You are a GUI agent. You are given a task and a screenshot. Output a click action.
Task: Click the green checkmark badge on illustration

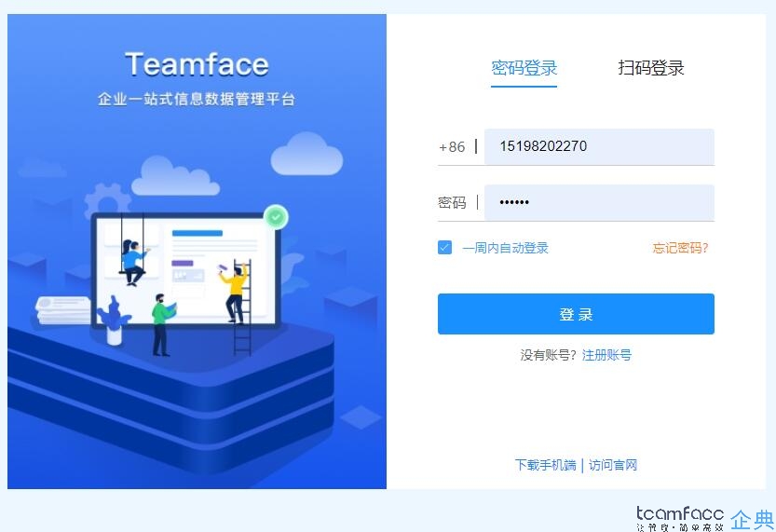click(276, 217)
